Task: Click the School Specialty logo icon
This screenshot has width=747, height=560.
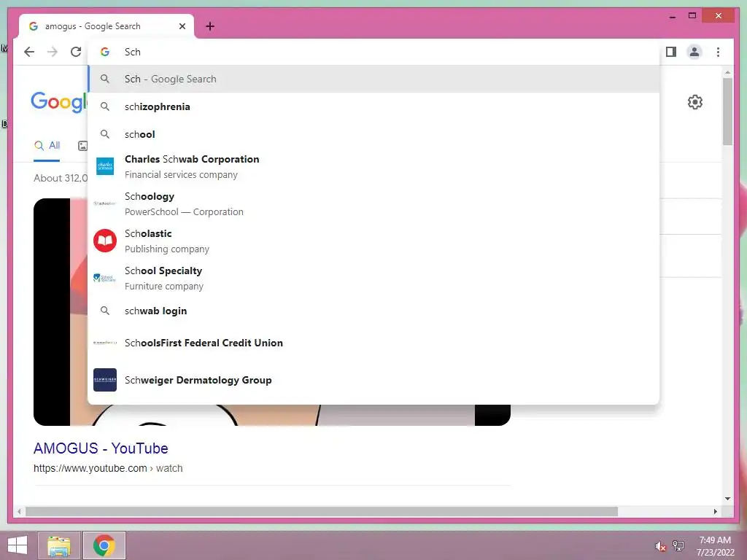Action: coord(105,278)
